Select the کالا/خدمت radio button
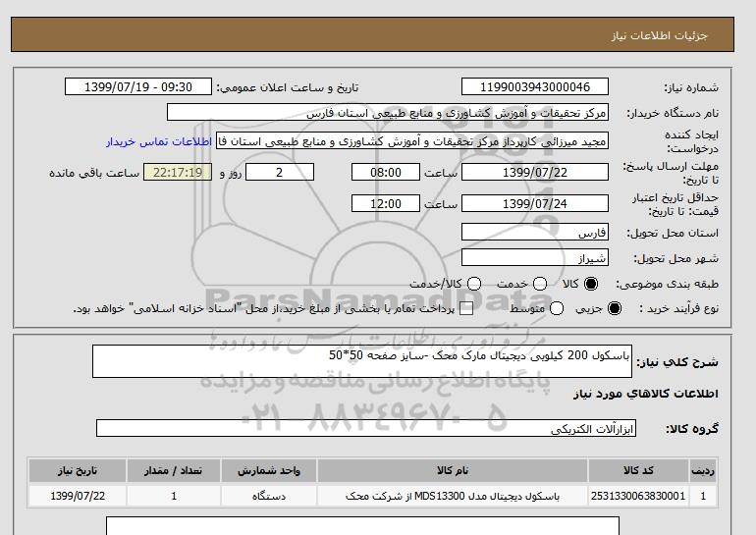 (x=474, y=284)
